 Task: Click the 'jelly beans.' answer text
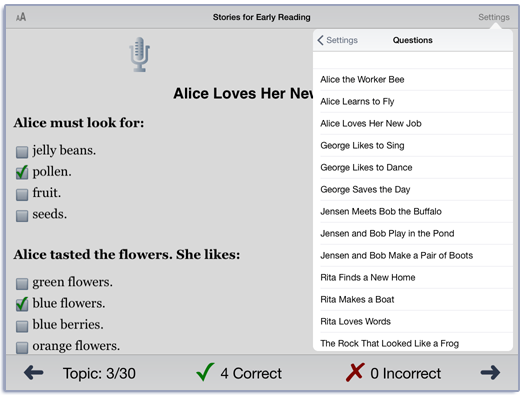(64, 150)
